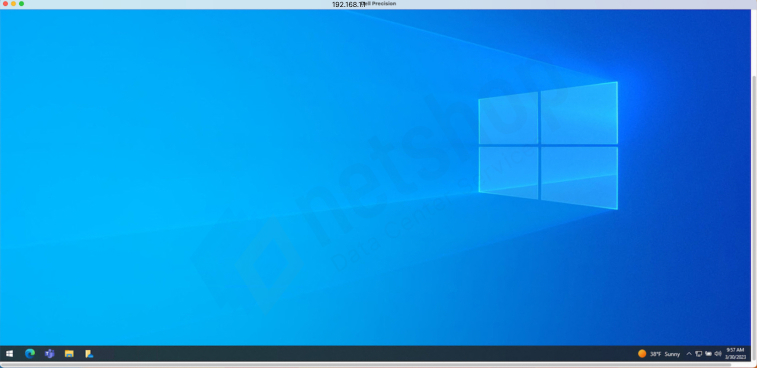Open the clock showing 9:57 AM
757x368 pixels.
[x=735, y=354]
